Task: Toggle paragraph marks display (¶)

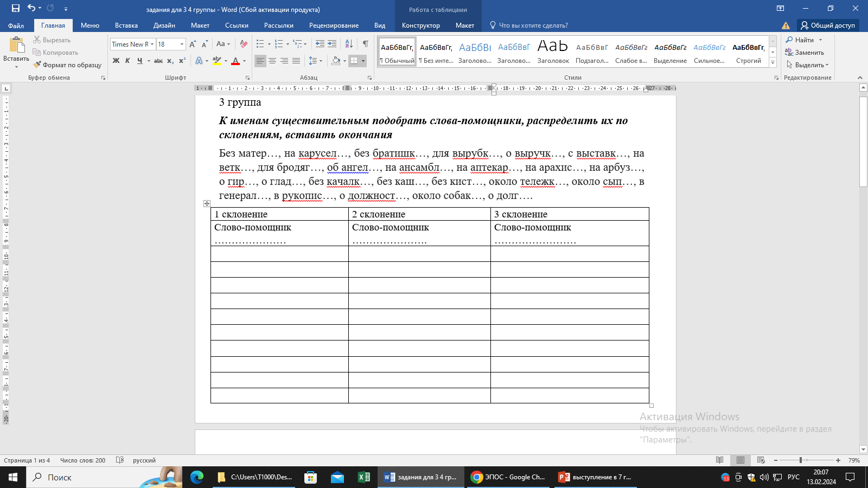Action: [x=366, y=44]
